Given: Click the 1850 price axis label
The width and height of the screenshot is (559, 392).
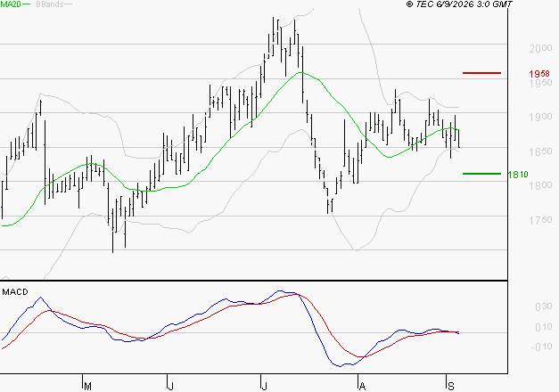Looking at the screenshot, I should (x=540, y=151).
